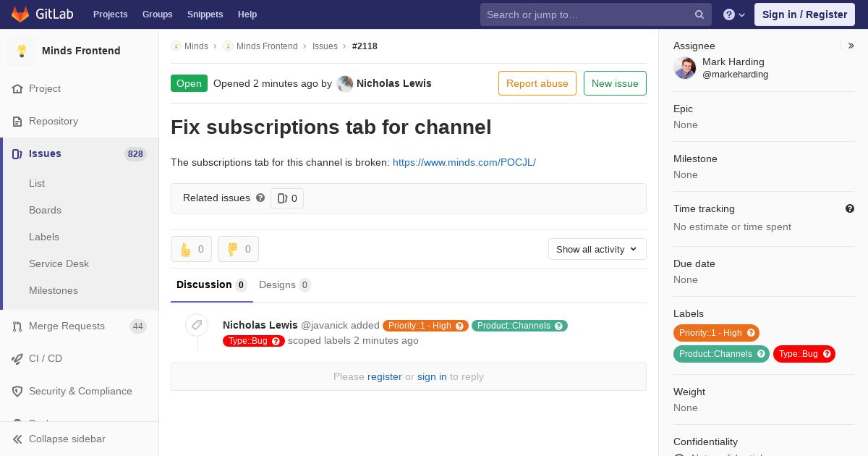This screenshot has width=868, height=456.
Task: Click Sign in / Register button
Action: (x=804, y=14)
